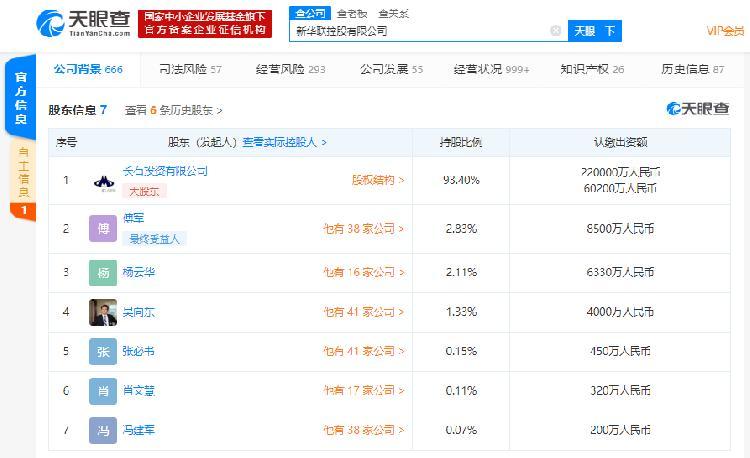Switch to 公司背景 666 tab

(x=88, y=69)
